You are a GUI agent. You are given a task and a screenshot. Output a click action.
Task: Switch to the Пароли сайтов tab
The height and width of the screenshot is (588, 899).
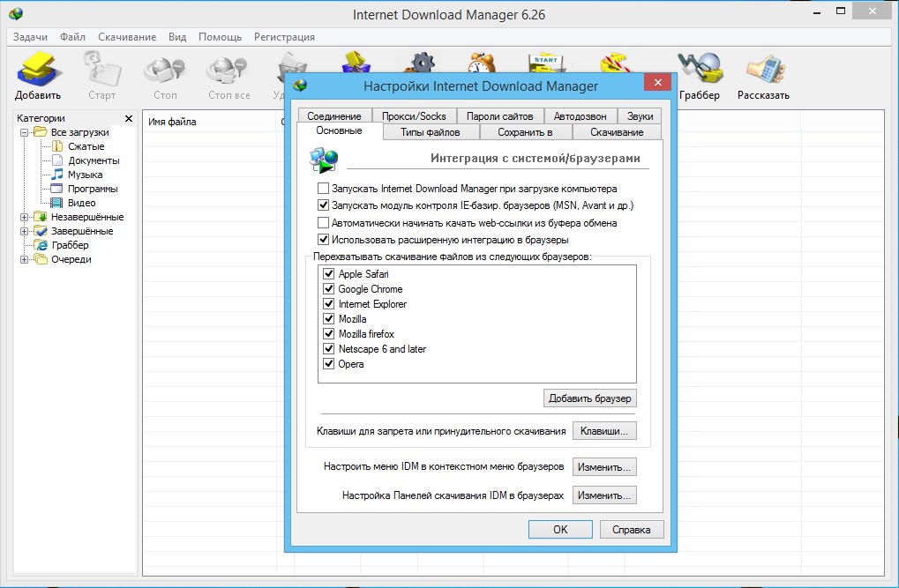point(499,115)
